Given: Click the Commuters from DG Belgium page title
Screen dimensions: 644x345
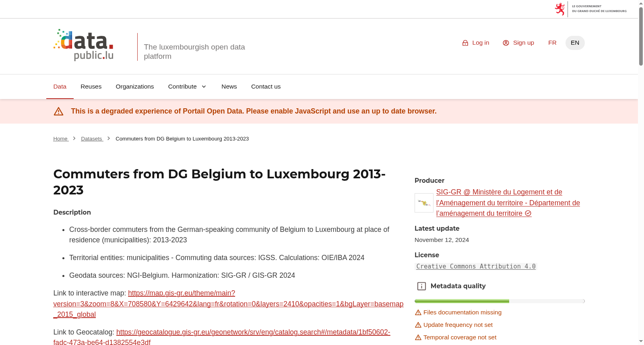Looking at the screenshot, I should (219, 182).
